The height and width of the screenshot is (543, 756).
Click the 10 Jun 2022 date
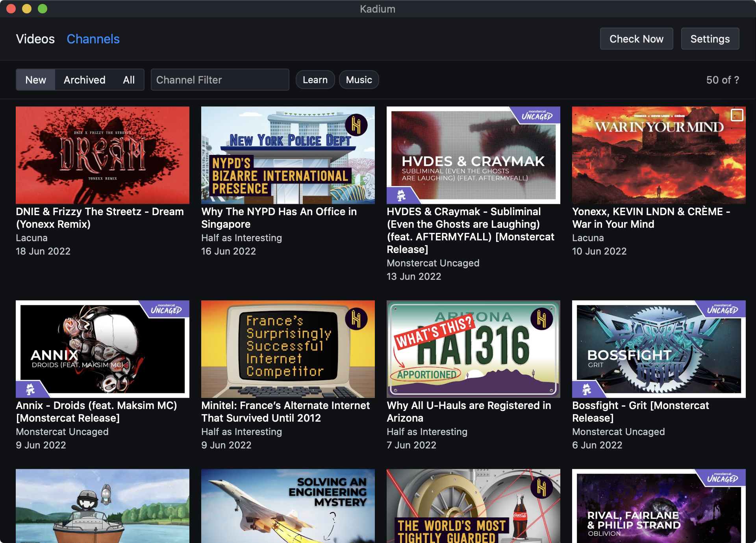(x=599, y=251)
